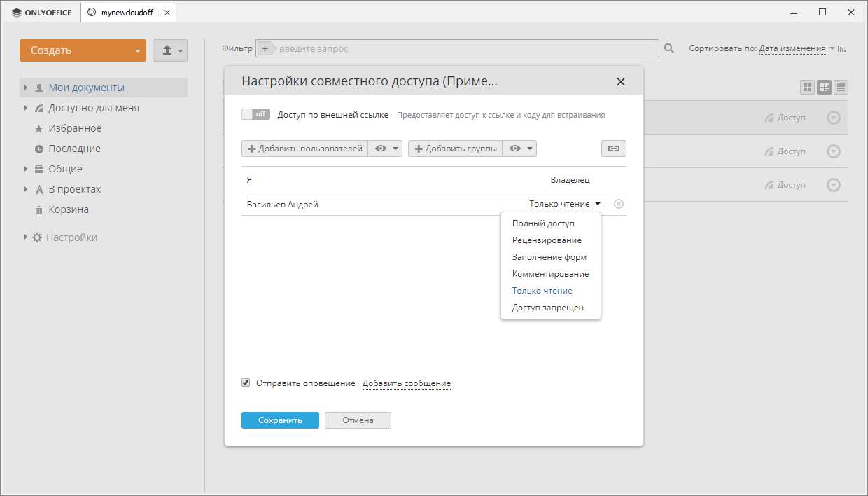Click the Добавить сообщение link

407,383
